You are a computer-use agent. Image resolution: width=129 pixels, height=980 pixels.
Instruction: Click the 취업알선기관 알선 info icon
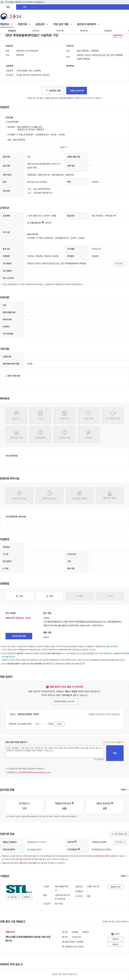click(x=72, y=803)
